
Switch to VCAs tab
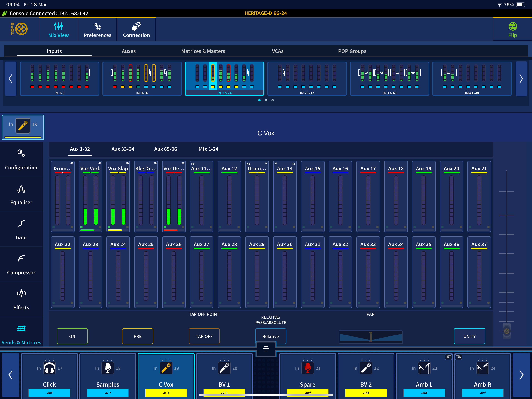(x=277, y=51)
